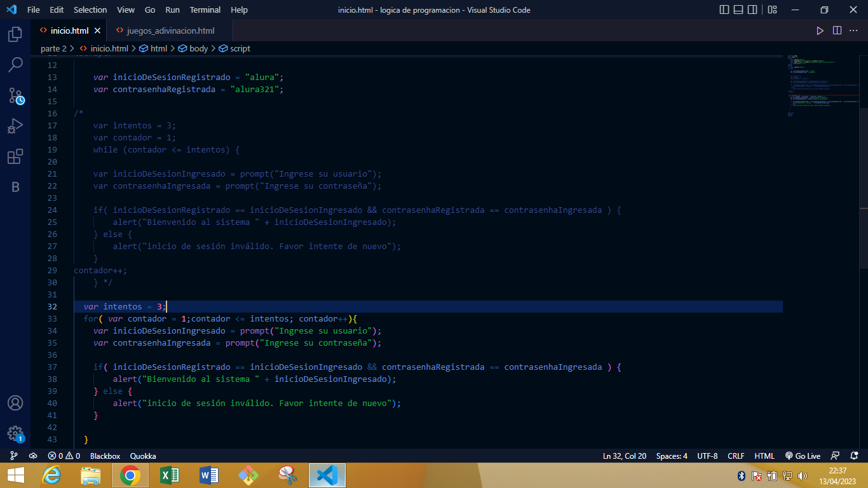Open the editor More Actions ellipsis
This screenshot has height=488, width=868.
tap(854, 30)
